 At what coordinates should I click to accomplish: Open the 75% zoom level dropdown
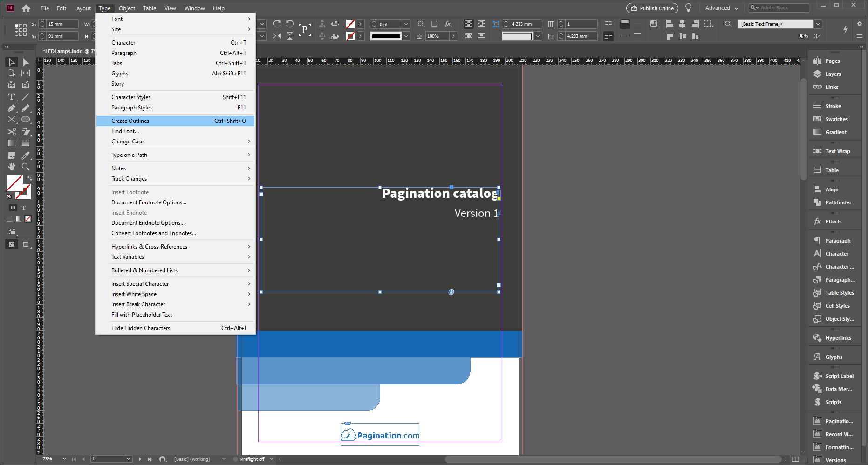[64, 459]
